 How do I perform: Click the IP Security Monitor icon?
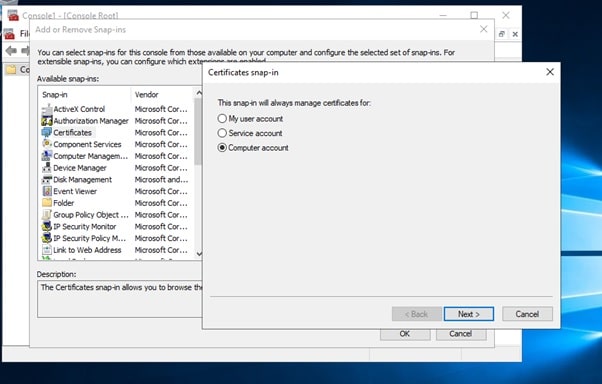[47, 227]
